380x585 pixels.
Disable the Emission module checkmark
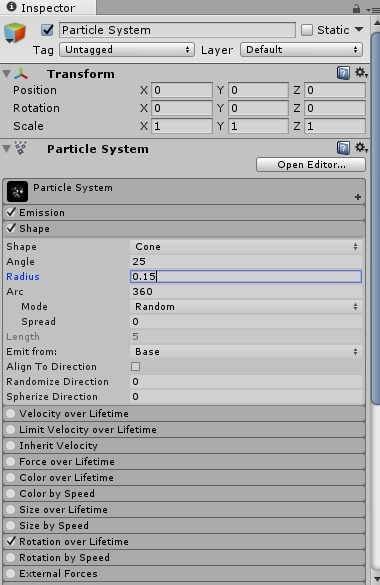coord(11,212)
